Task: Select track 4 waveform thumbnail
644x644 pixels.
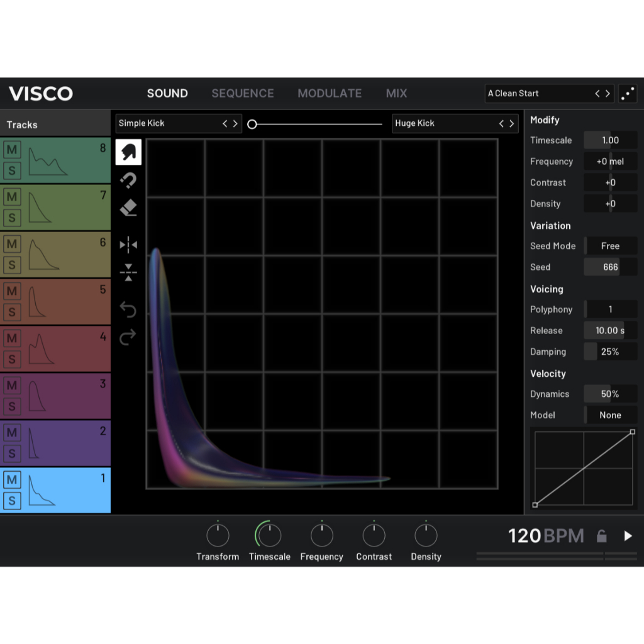Action: pyautogui.click(x=41, y=349)
